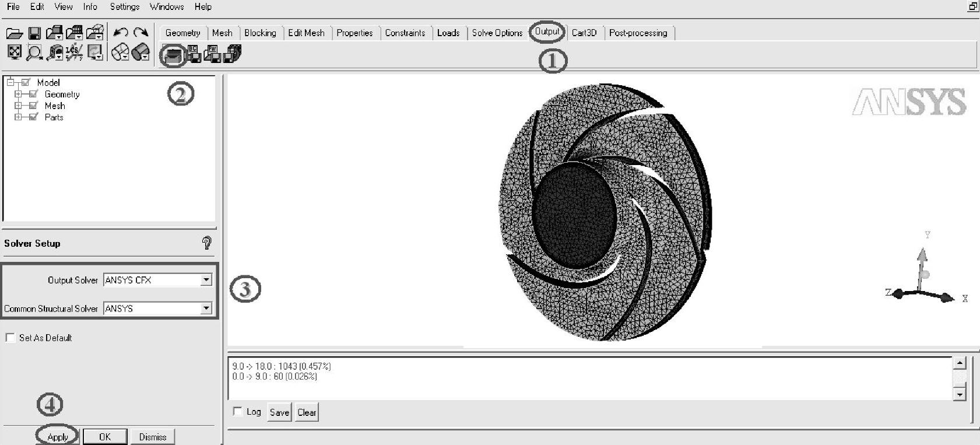980x445 pixels.
Task: Toggle the Geometry visibility checkbox
Action: (33, 94)
